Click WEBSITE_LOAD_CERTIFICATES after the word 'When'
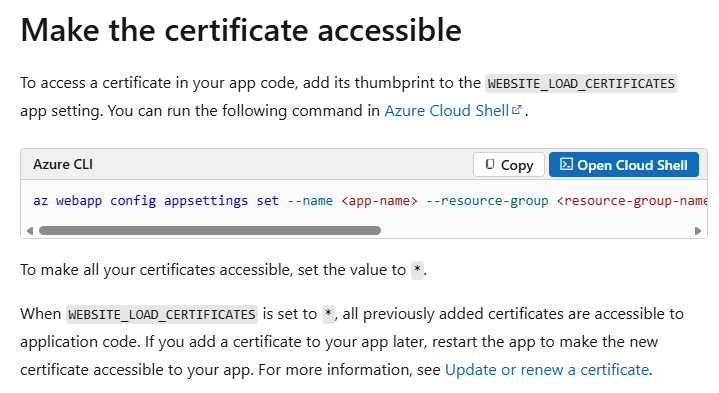Viewport: 719px width, 393px height. (x=162, y=315)
